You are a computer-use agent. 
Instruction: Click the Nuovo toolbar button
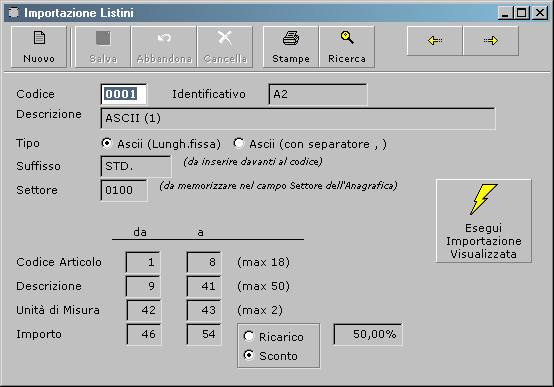pyautogui.click(x=39, y=47)
